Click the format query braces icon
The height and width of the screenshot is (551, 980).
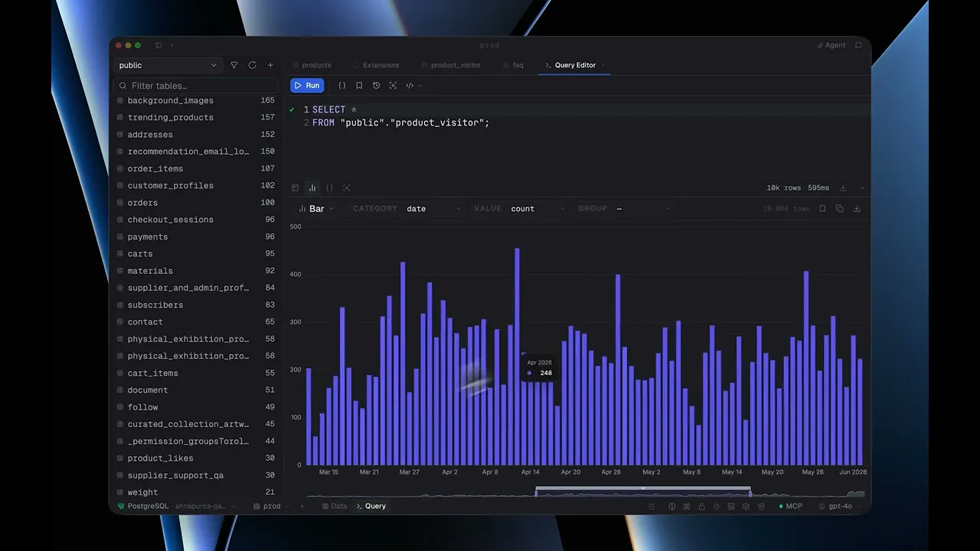click(342, 86)
